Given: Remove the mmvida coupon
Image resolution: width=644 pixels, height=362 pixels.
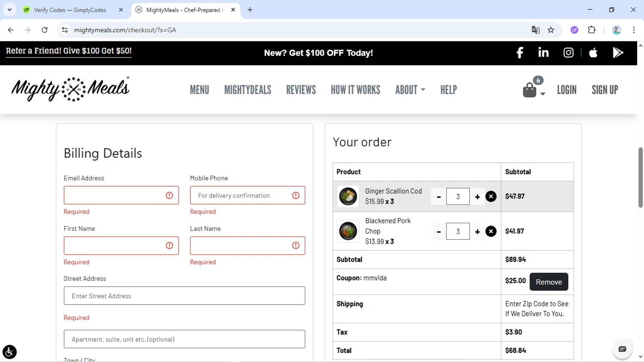Looking at the screenshot, I should pos(549,282).
